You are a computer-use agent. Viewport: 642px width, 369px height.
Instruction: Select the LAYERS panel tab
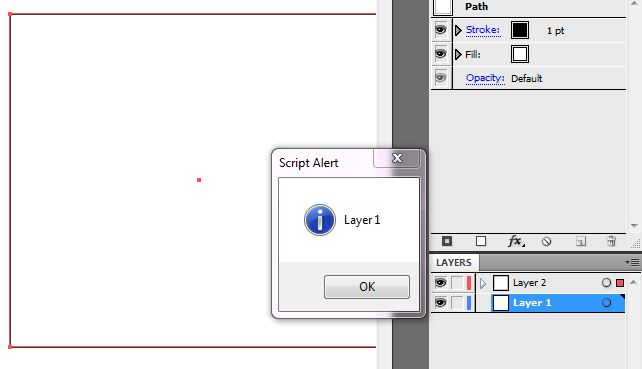tap(454, 263)
